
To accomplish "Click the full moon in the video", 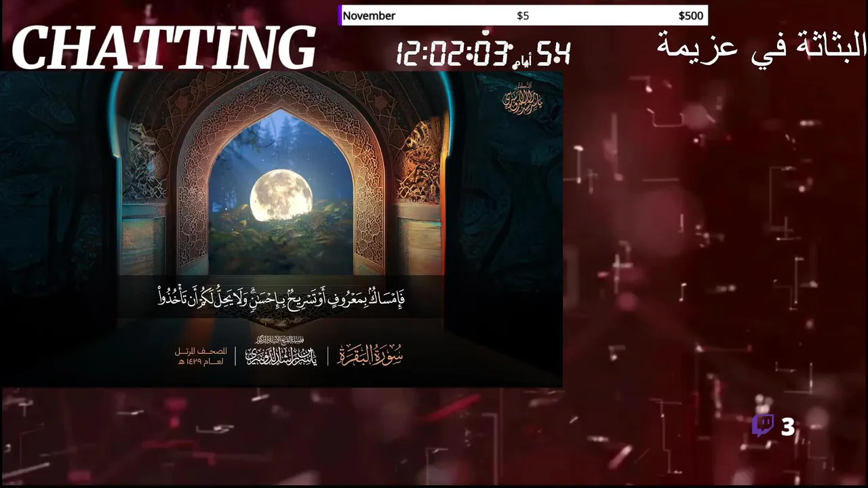I will point(281,195).
